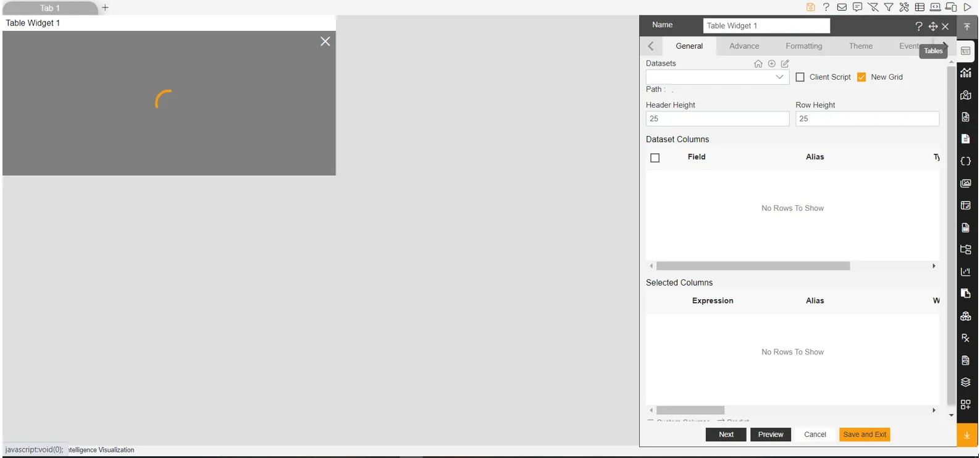Screen dimensions: 980x458
Task: Enable the Client Script checkbox
Action: [x=800, y=77]
